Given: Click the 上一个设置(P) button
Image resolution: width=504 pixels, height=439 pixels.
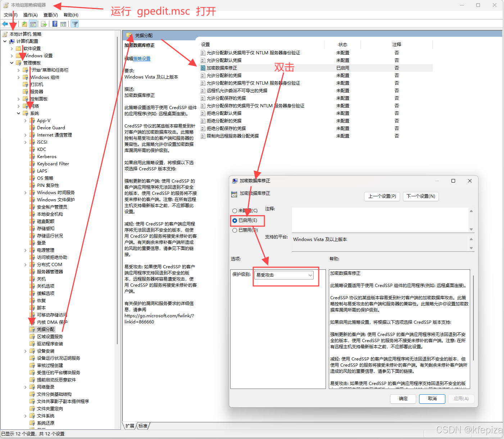Looking at the screenshot, I should coord(382,196).
